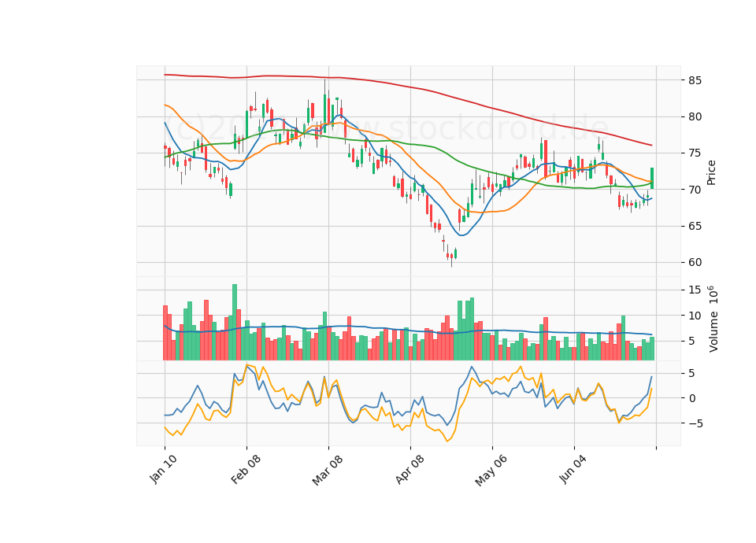Image resolution: width=756 pixels, height=543 pixels.
Task: Select the 15 tick on volume axis
Action: pyautogui.click(x=695, y=290)
